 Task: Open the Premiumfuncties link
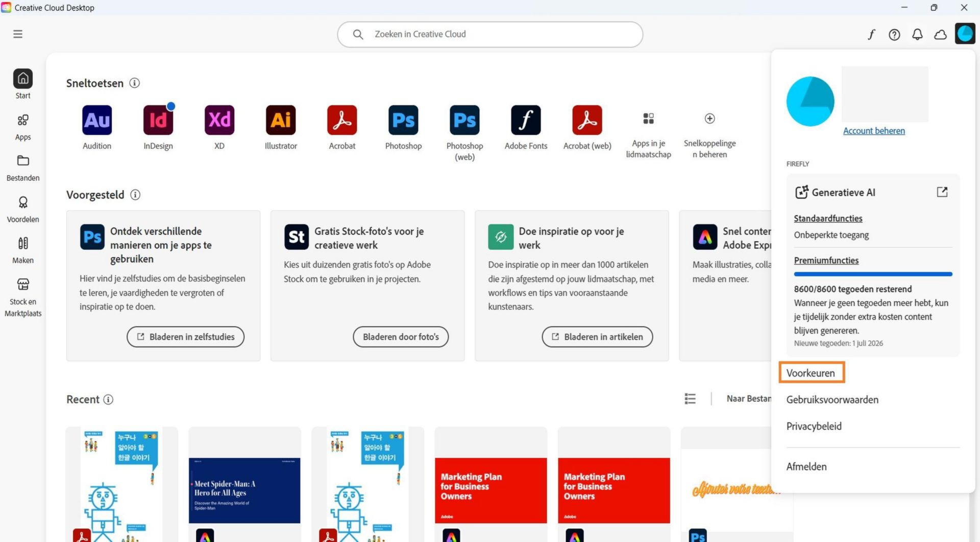tap(826, 261)
